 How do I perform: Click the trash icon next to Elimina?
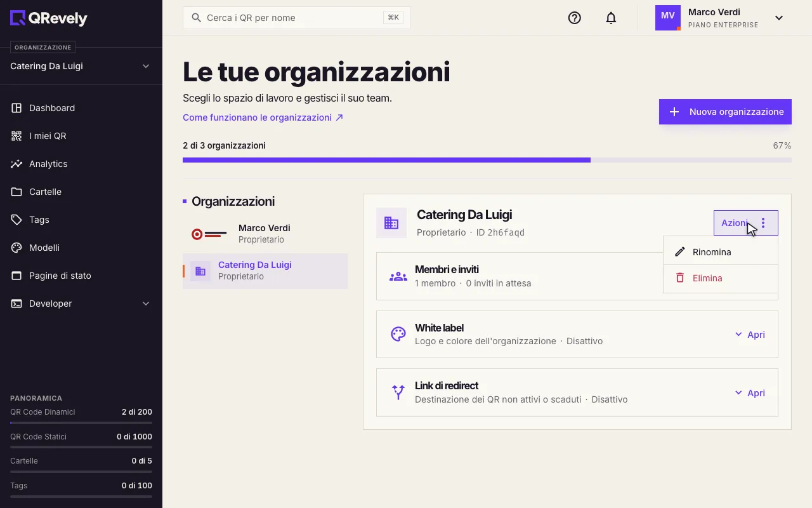pyautogui.click(x=680, y=278)
